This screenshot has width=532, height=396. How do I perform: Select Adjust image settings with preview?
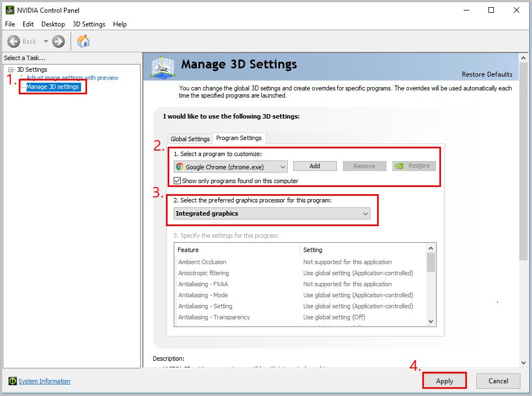click(72, 78)
